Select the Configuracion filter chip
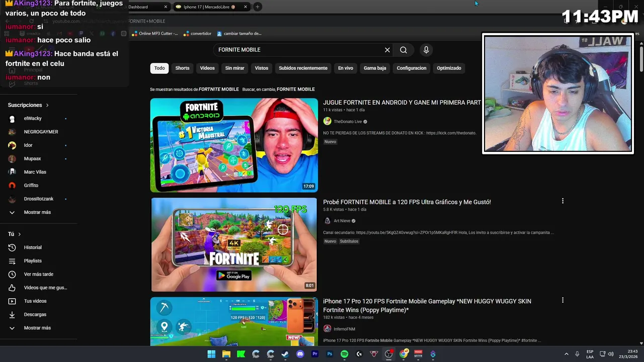The image size is (644, 362). (412, 68)
